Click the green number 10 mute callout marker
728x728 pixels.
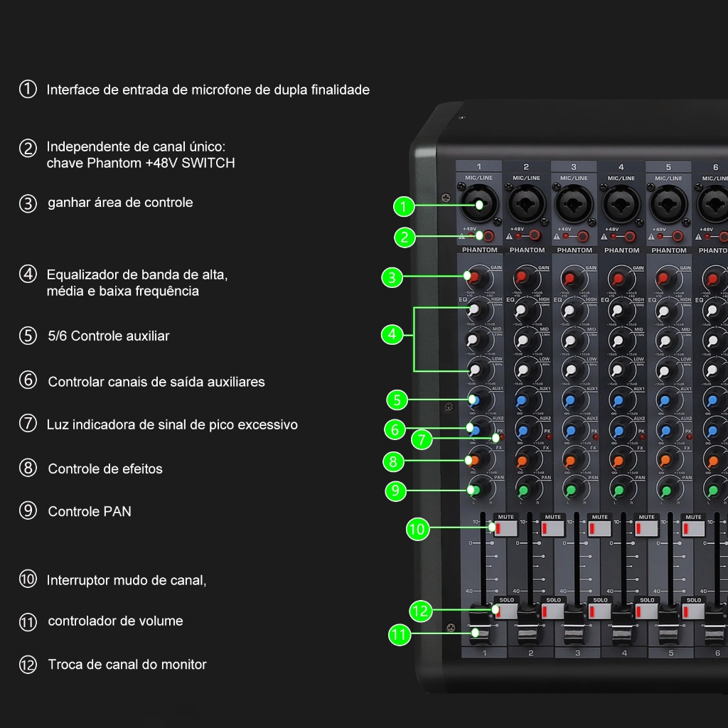(417, 529)
